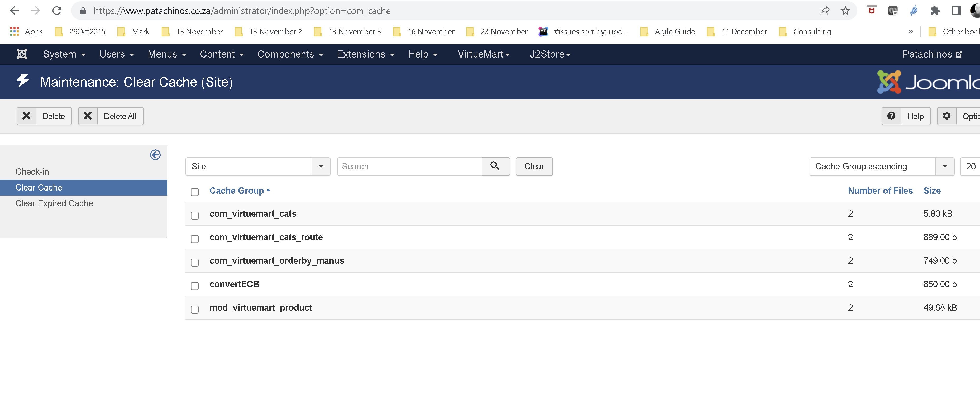Collapse the sidebar with the arrow-circle icon
980x417 pixels.
pos(155,155)
